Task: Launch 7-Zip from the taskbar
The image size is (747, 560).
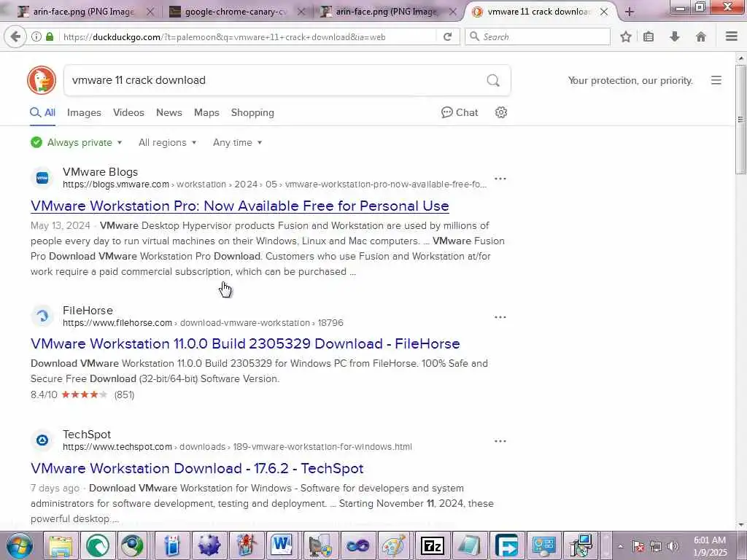Action: coord(432,545)
